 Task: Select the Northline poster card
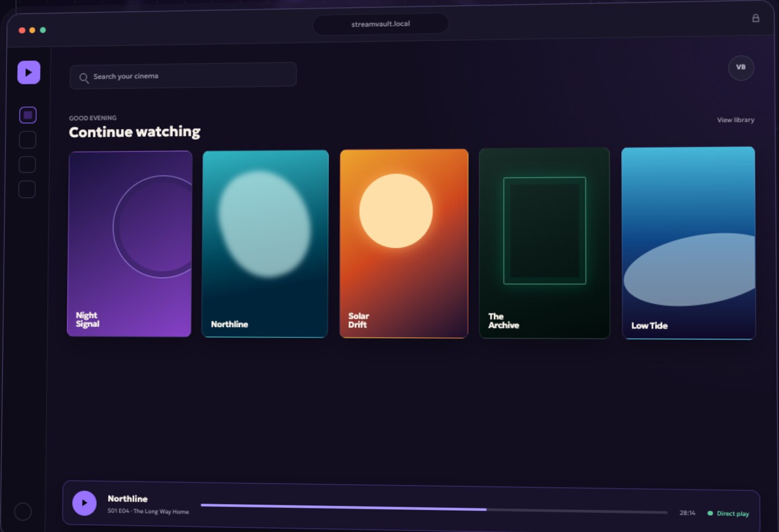(x=265, y=244)
